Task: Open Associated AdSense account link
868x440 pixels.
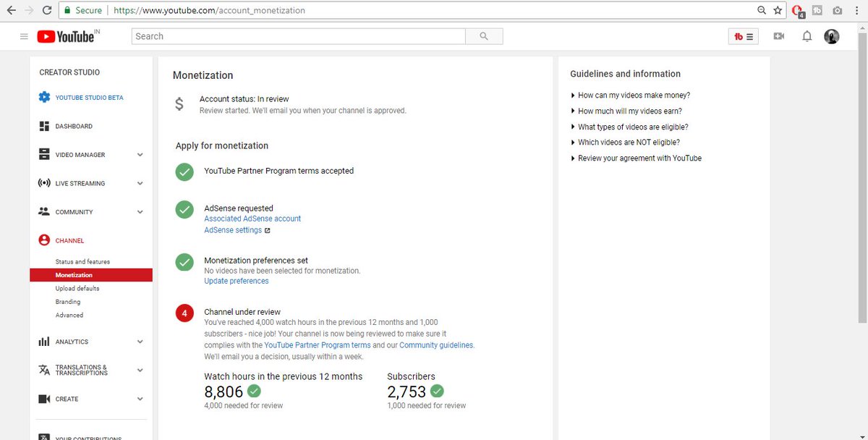Action: 252,219
